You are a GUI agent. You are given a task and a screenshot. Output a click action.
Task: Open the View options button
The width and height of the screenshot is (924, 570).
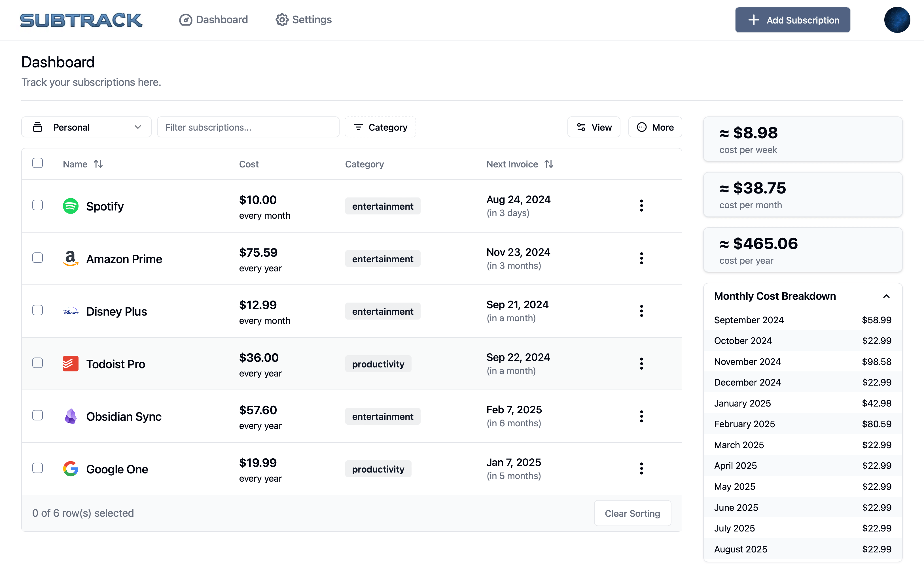(594, 127)
